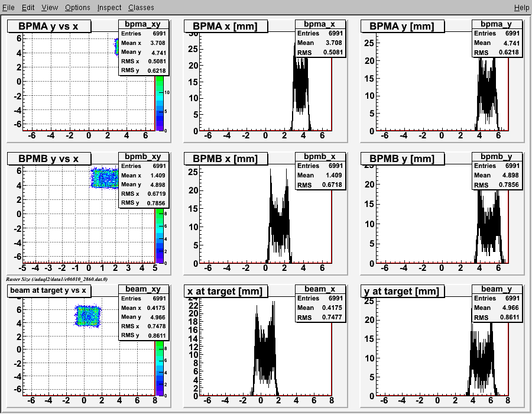Click the beam_y stats box header
The width and height of the screenshot is (532, 414).
[497, 289]
